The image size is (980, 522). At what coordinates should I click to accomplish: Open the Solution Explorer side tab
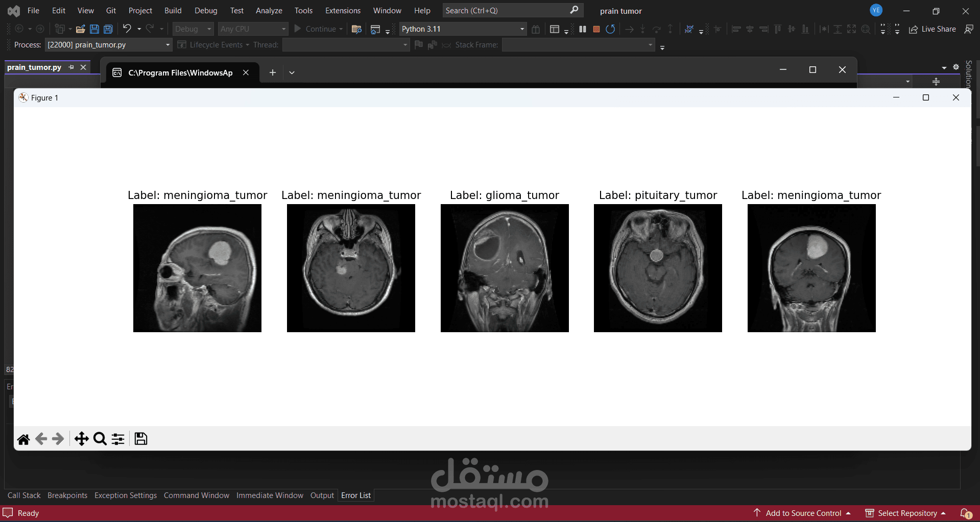[x=969, y=74]
